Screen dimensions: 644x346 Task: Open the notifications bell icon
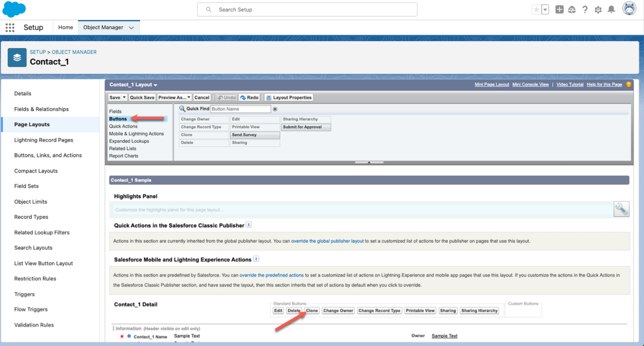[x=611, y=10]
